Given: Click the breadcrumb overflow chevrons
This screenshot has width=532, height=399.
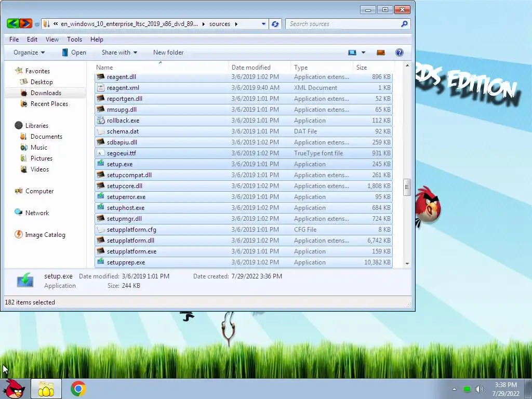Looking at the screenshot, I should pos(56,24).
